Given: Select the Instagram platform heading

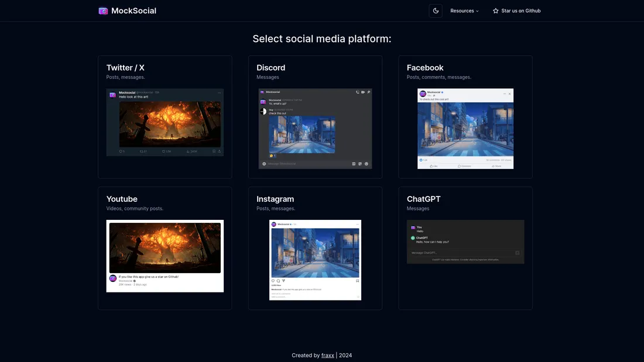Looking at the screenshot, I should tap(275, 199).
